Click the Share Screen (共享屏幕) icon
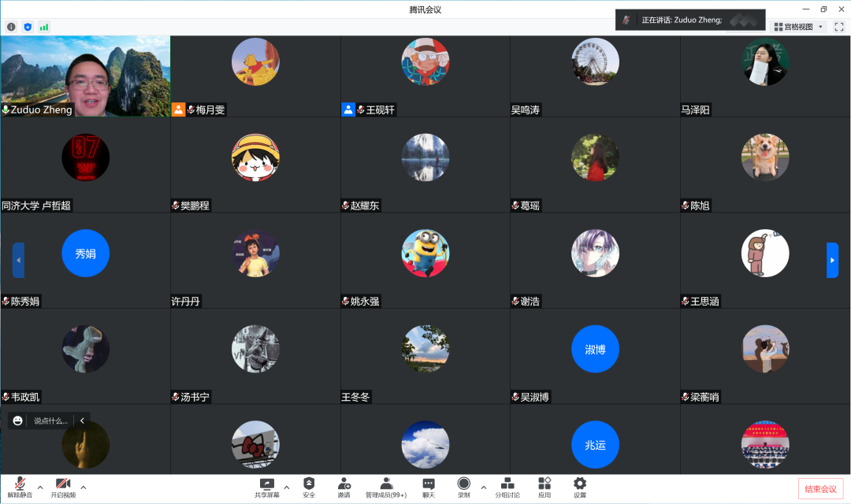The image size is (851, 504). pos(266,484)
